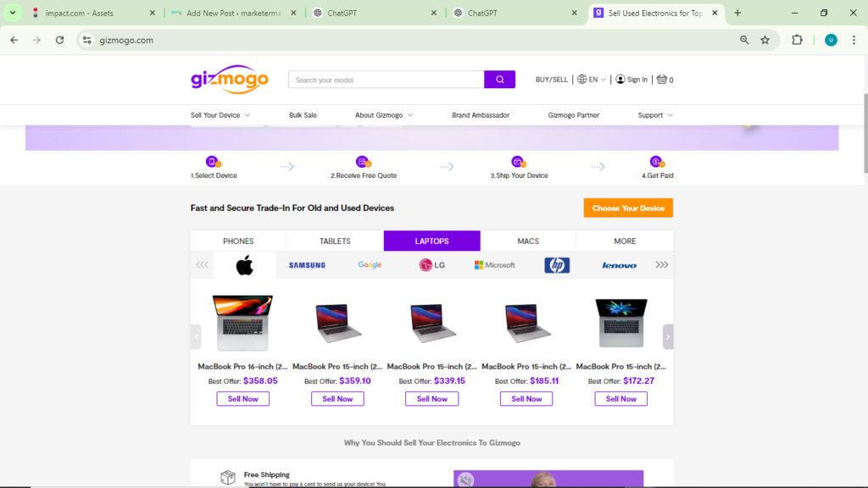View site information icon in address bar
868x488 pixels.
click(87, 40)
